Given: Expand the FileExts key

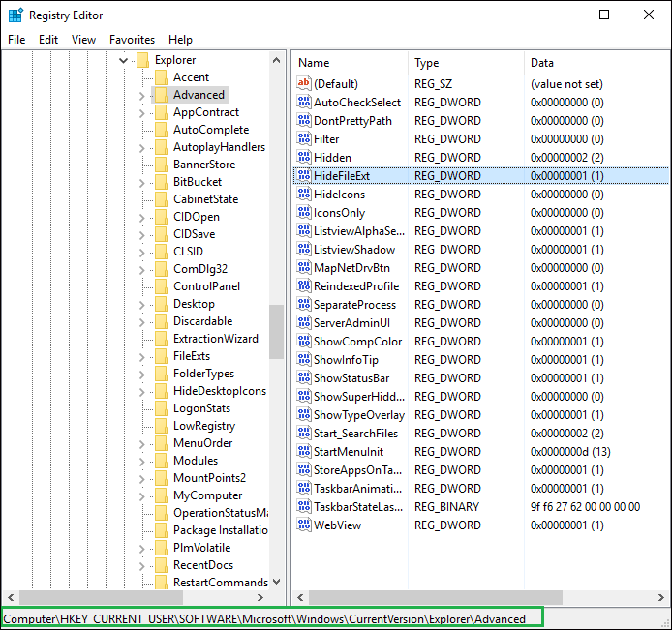Looking at the screenshot, I should click(142, 357).
